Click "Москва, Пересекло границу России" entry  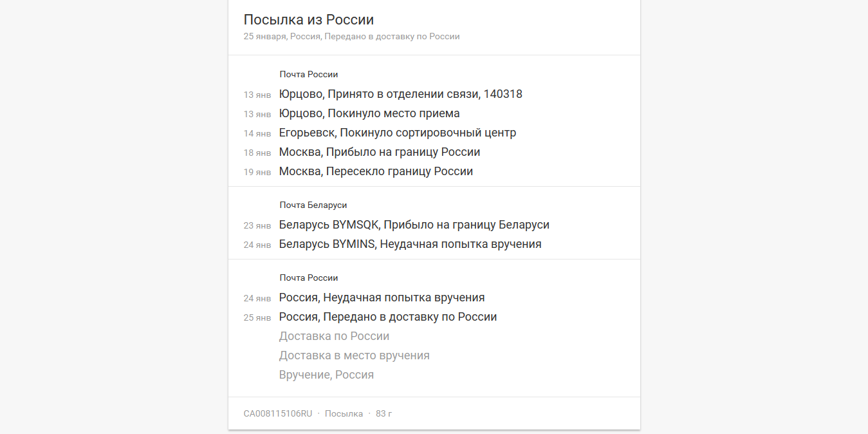[376, 171]
